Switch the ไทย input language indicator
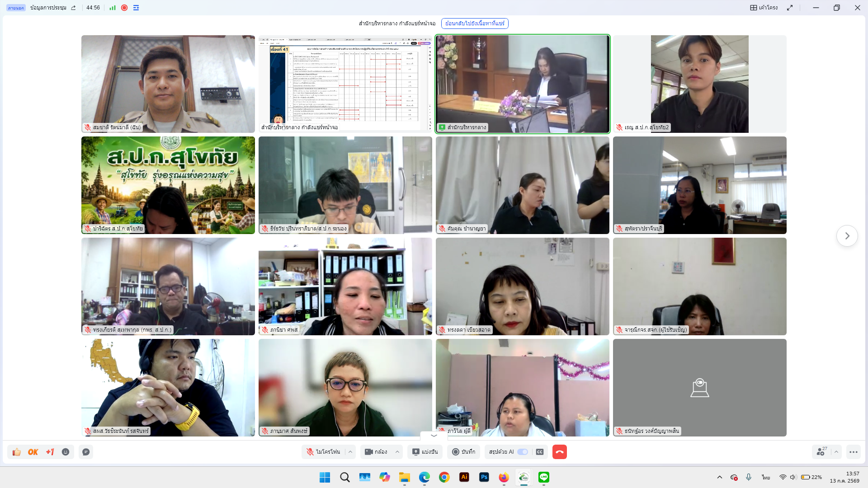The width and height of the screenshot is (868, 488). tap(766, 477)
